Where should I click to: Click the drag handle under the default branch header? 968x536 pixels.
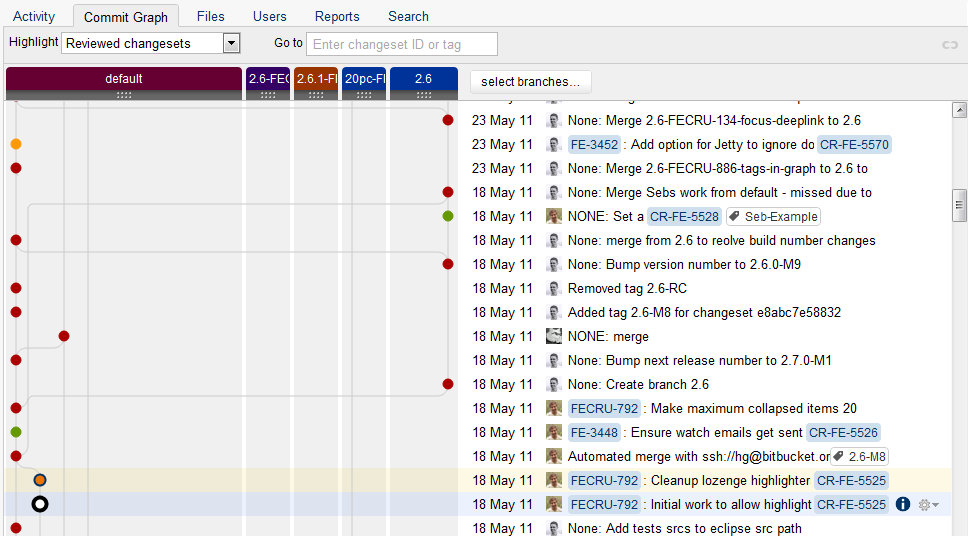click(x=124, y=95)
